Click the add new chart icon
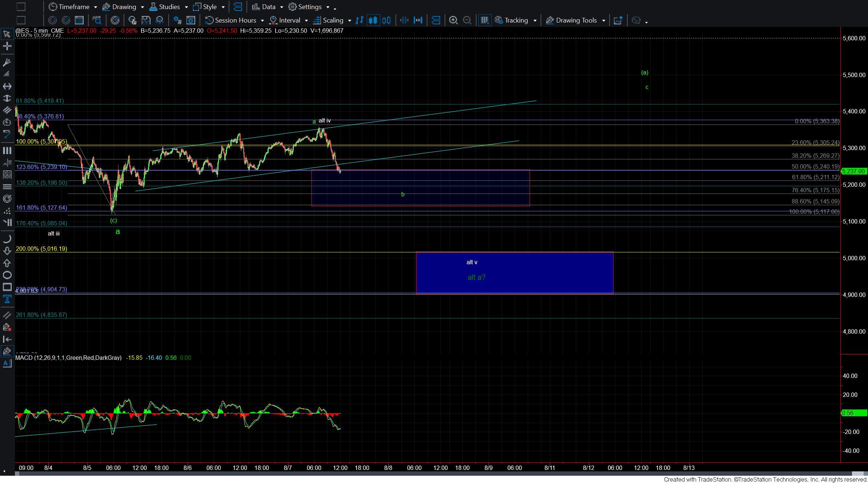Screen dimensions: 868x483 [x=618, y=20]
